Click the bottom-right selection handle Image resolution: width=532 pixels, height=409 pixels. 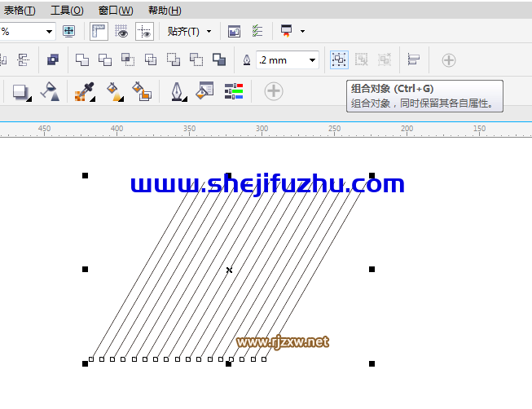(x=372, y=363)
